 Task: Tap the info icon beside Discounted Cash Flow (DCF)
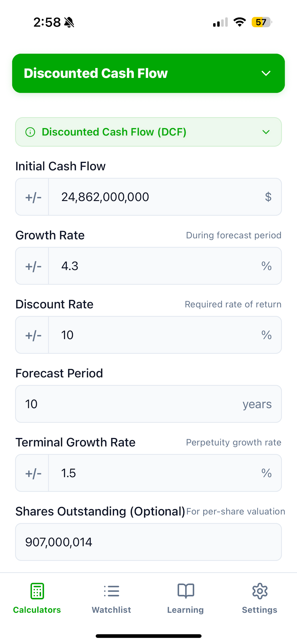pyautogui.click(x=30, y=132)
